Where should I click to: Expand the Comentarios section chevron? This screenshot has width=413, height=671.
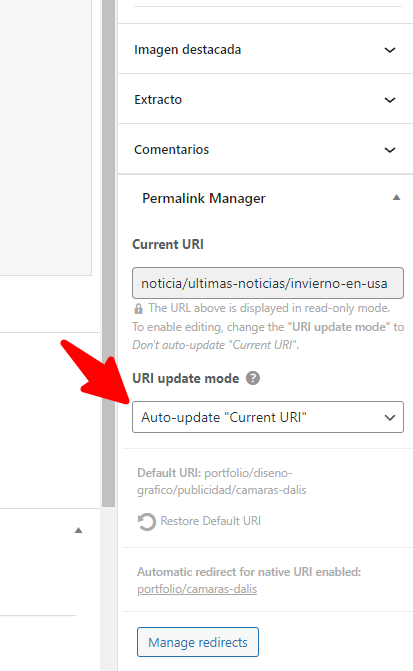pyautogui.click(x=390, y=150)
